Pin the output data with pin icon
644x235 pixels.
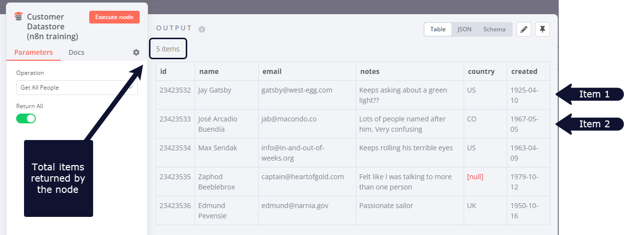[543, 29]
